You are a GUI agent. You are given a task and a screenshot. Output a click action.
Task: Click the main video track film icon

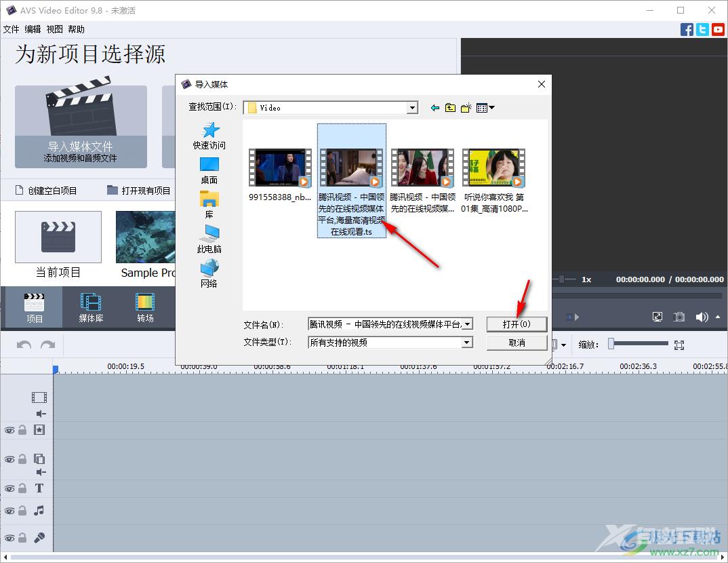click(x=39, y=397)
